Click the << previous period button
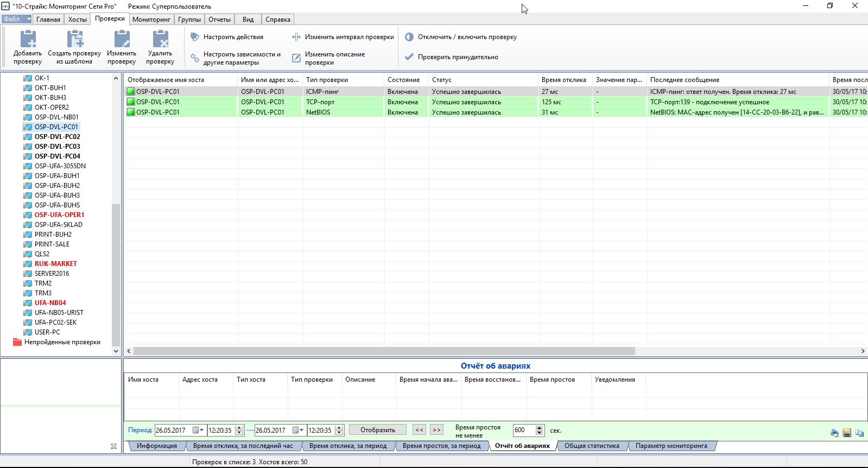868x468 pixels. (x=419, y=429)
